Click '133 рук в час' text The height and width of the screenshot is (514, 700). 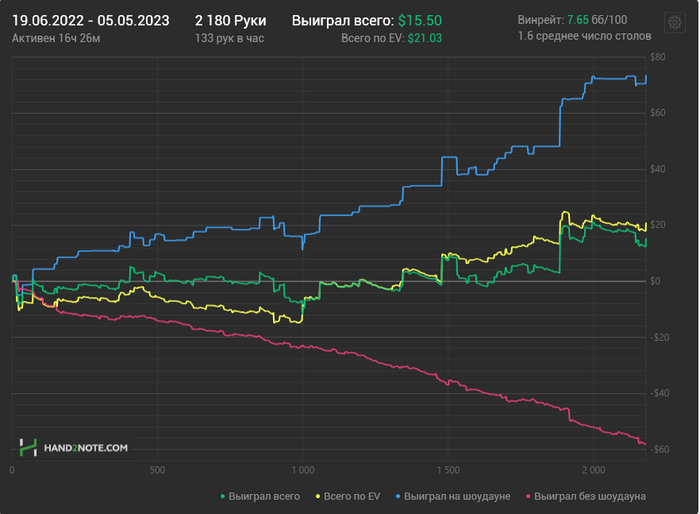(x=229, y=38)
